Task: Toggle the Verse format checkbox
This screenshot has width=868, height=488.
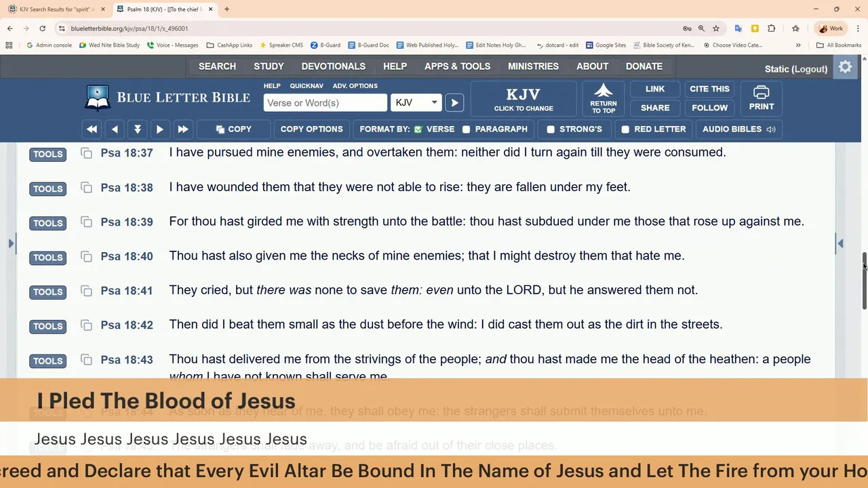Action: (x=418, y=129)
